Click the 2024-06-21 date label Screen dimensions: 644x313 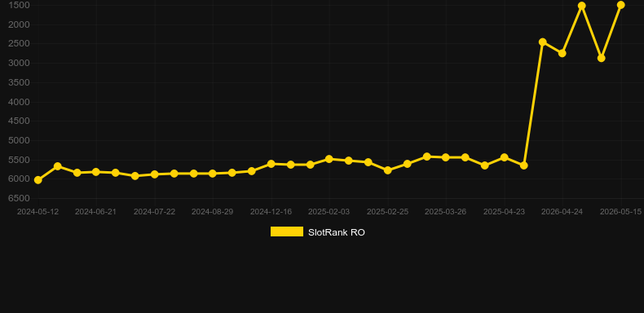[x=95, y=212]
